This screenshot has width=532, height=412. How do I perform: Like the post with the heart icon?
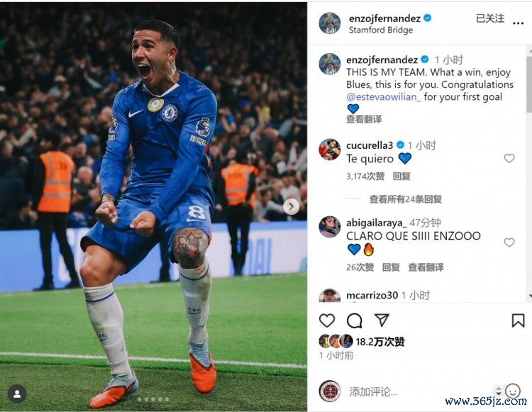tap(327, 321)
